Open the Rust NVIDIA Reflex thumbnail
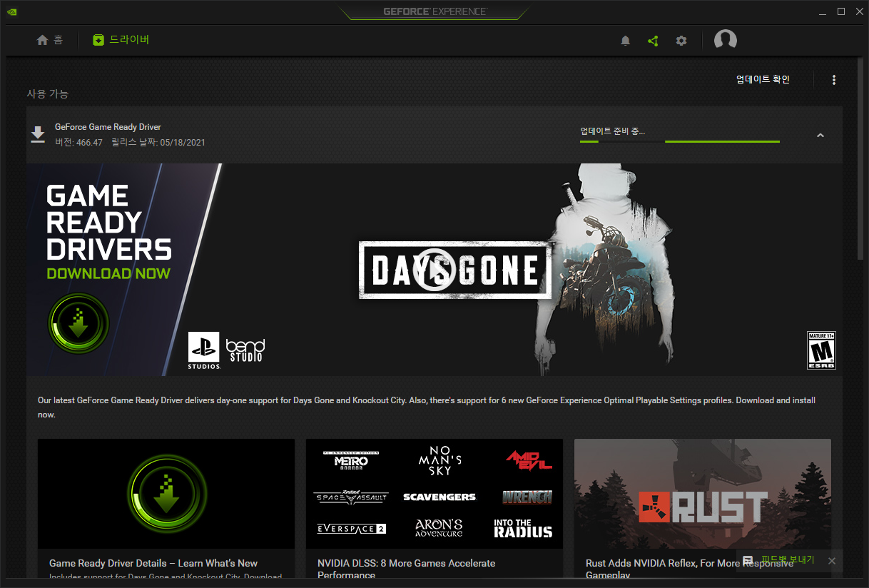The width and height of the screenshot is (869, 588). [703, 494]
